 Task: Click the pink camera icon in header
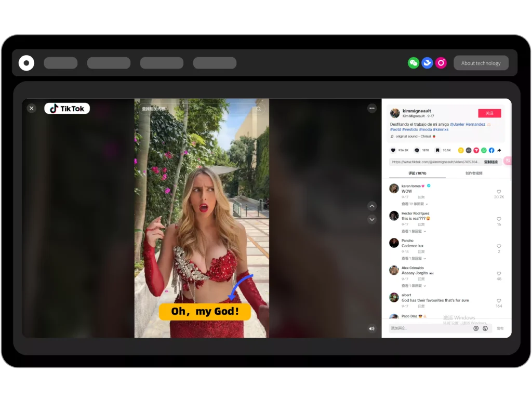click(x=441, y=63)
